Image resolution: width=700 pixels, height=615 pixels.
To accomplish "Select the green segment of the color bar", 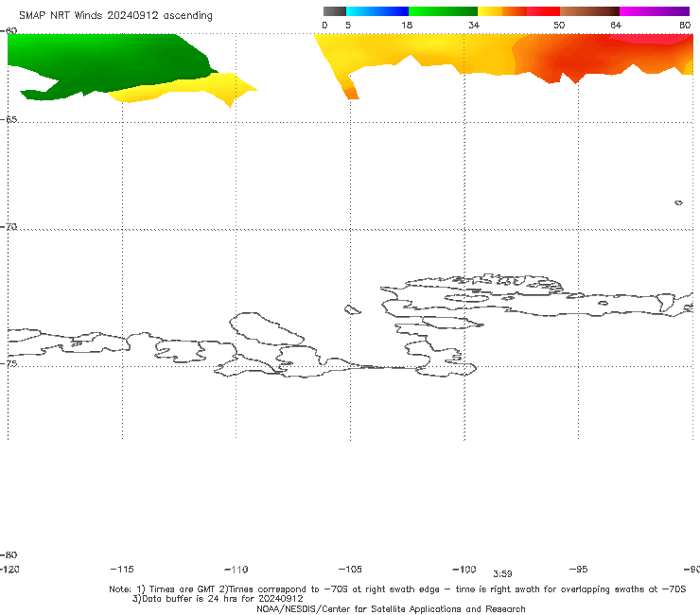I will (443, 11).
